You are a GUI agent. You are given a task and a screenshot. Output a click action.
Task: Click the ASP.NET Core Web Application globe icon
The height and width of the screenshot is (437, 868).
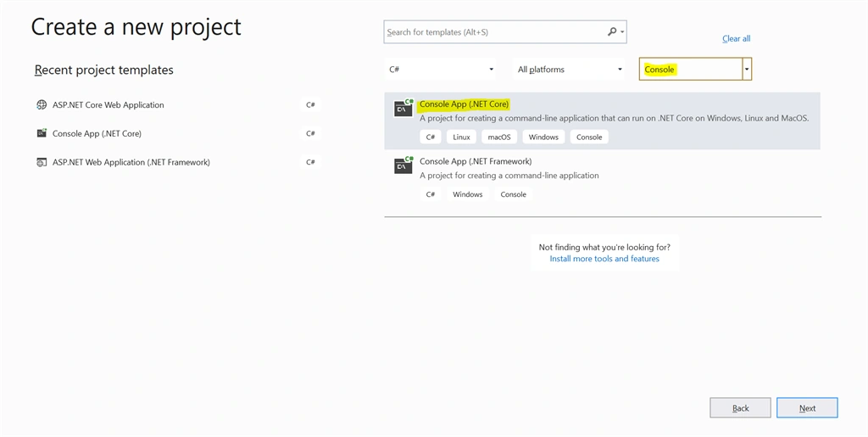click(41, 104)
